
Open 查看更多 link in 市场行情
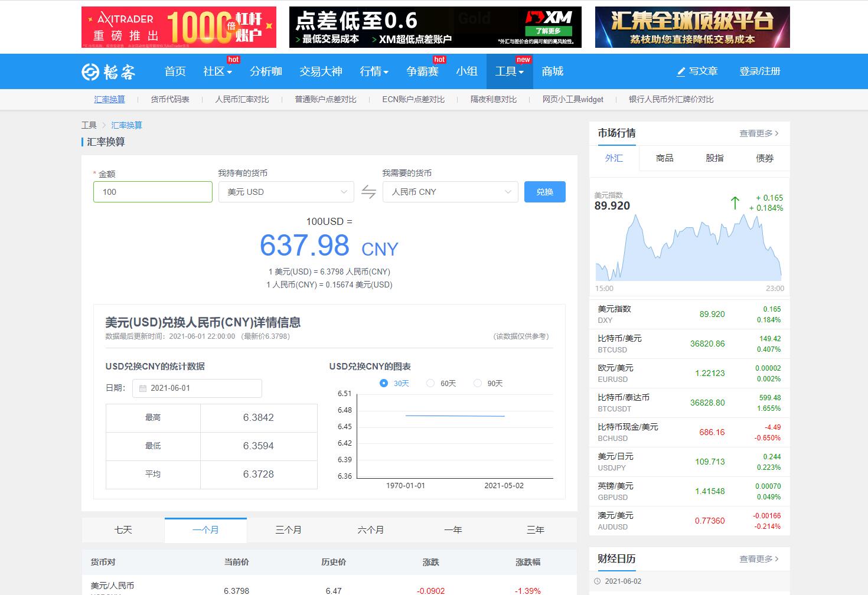click(x=759, y=133)
